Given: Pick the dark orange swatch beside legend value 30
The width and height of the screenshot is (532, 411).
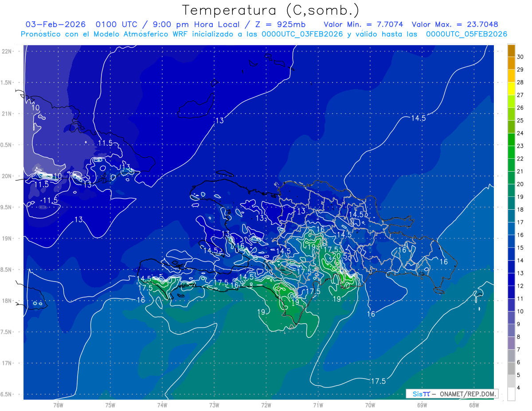Looking at the screenshot, I should click(511, 51).
